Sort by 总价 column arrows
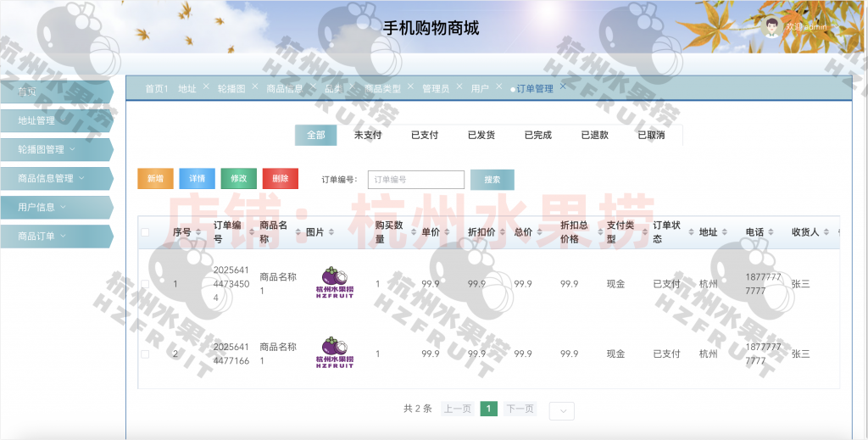Image resolution: width=868 pixels, height=440 pixels. [x=540, y=232]
